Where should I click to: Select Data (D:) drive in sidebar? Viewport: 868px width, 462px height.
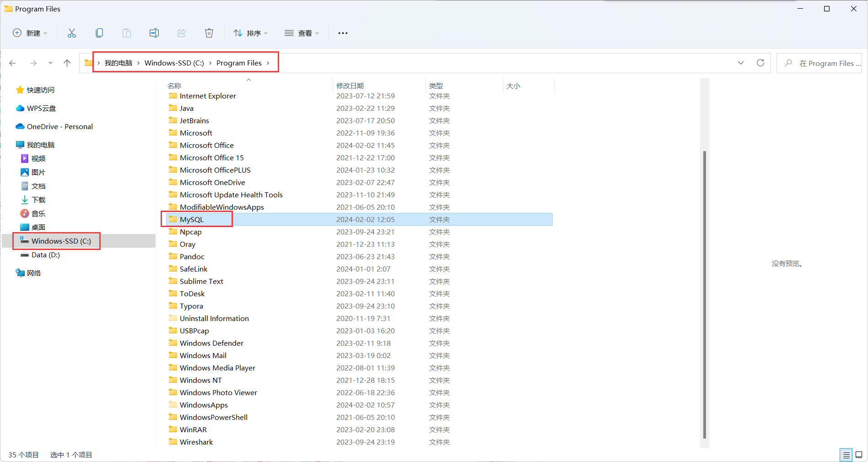pyautogui.click(x=46, y=255)
